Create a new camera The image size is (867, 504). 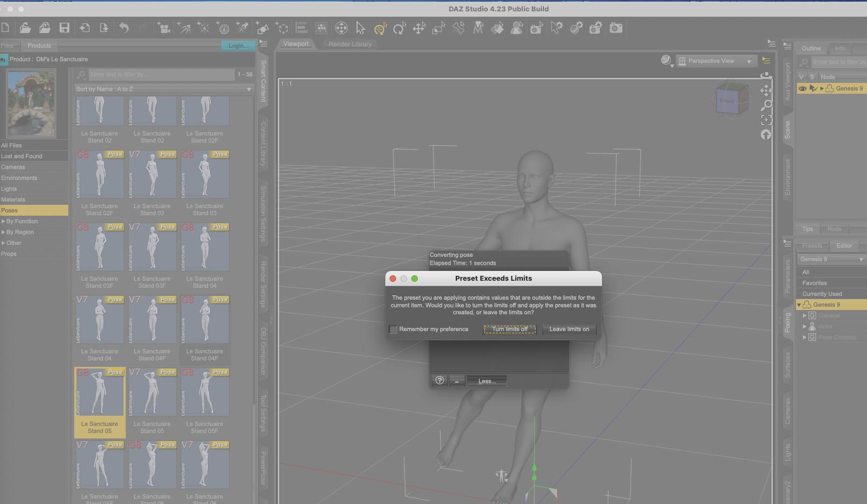(x=163, y=28)
